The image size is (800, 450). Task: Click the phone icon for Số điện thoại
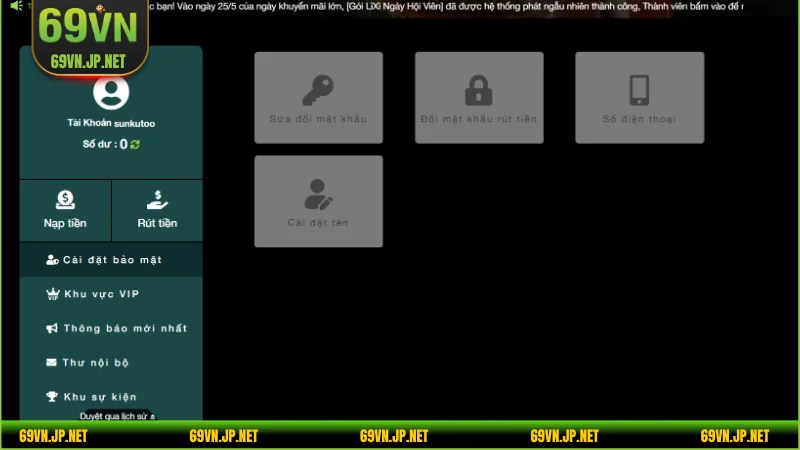pyautogui.click(x=639, y=91)
